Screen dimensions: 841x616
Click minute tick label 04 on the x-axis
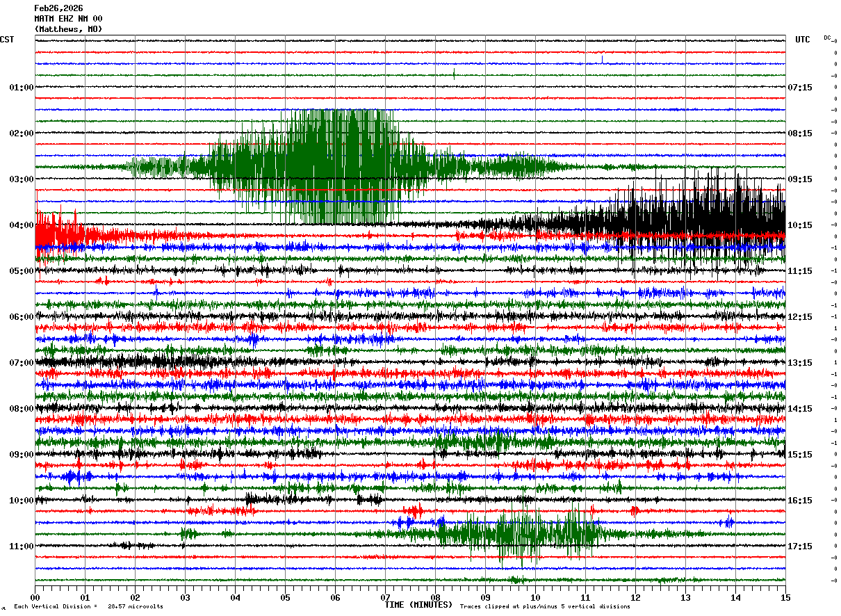tap(236, 598)
